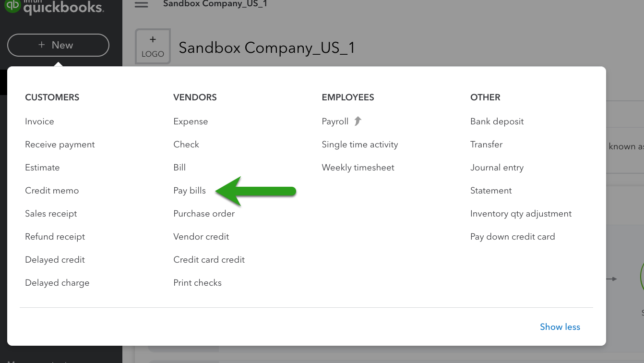
Task: Create a new Check
Action: (x=186, y=144)
